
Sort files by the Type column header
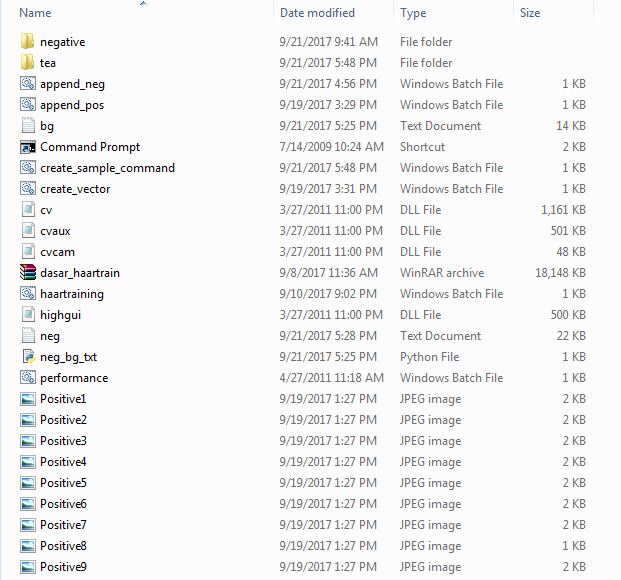coord(413,13)
